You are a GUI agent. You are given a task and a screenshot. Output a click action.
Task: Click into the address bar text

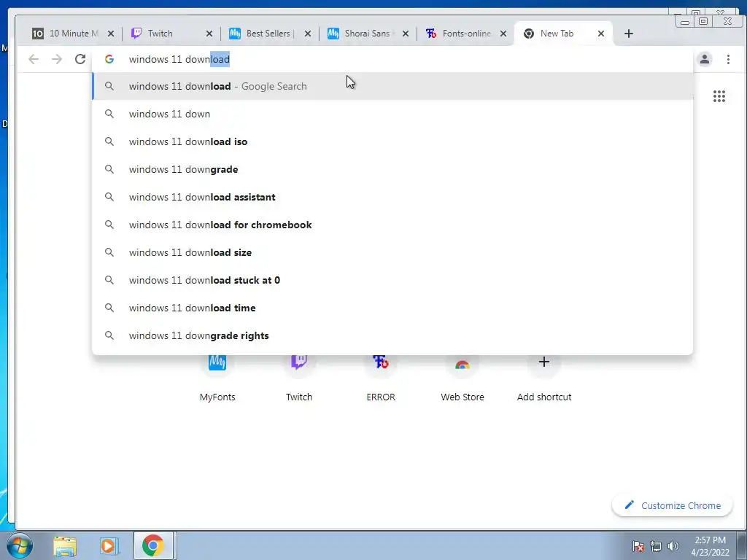click(x=179, y=60)
